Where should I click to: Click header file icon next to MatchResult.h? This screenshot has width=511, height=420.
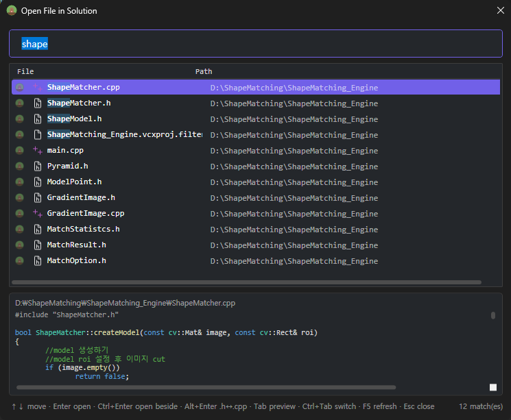pyautogui.click(x=38, y=245)
